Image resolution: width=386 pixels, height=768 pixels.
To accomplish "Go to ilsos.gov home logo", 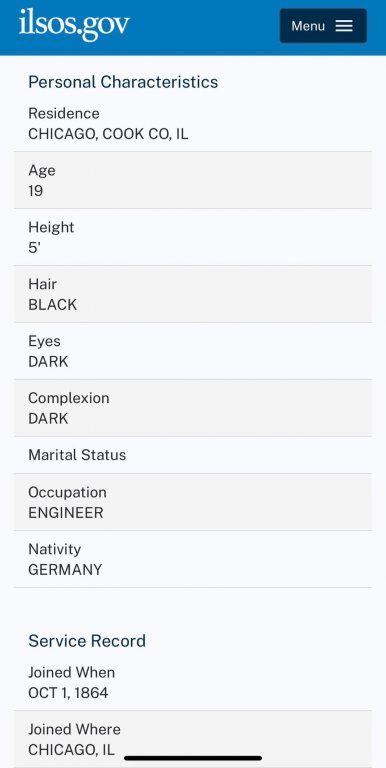I will click(x=74, y=24).
